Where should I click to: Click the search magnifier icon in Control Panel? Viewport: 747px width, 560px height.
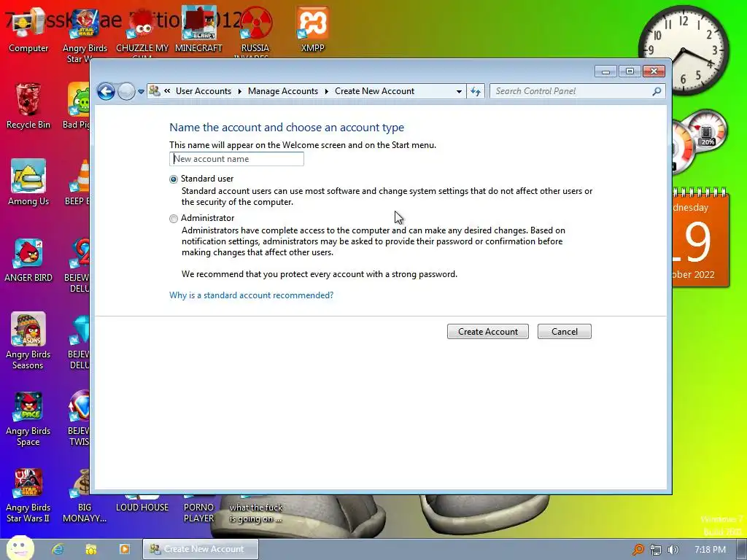click(x=657, y=91)
